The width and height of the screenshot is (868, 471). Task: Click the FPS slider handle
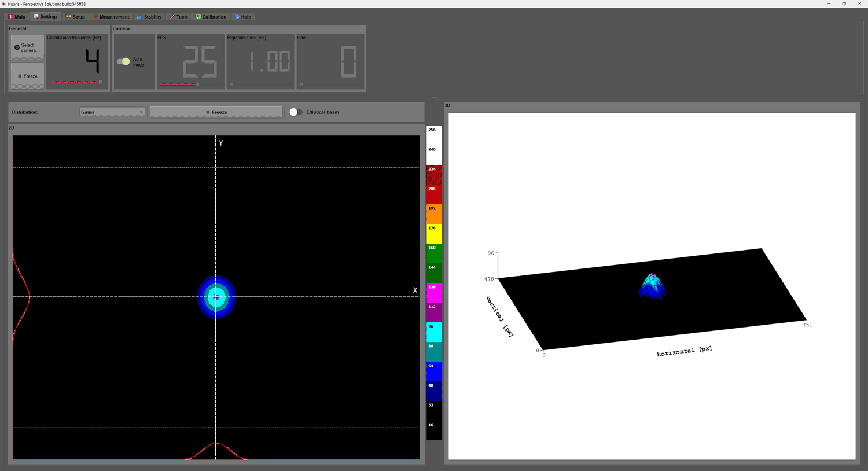click(197, 84)
